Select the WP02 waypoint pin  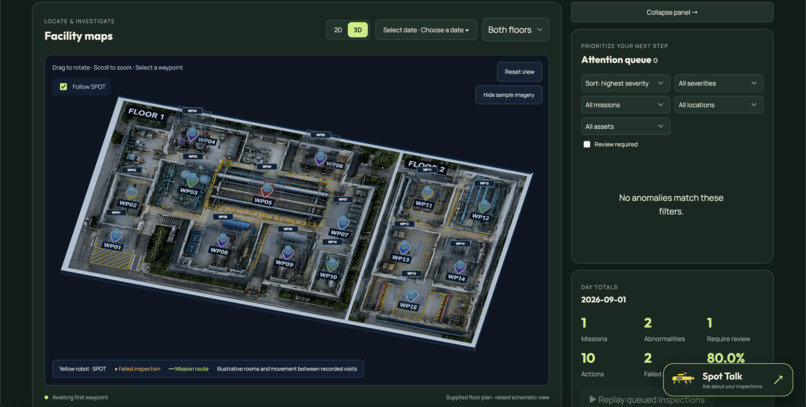132,193
